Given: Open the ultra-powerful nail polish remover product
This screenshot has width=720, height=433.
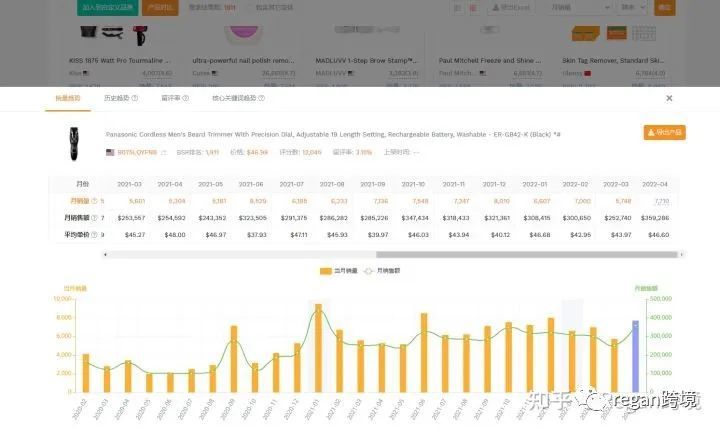Looking at the screenshot, I should coord(243,61).
